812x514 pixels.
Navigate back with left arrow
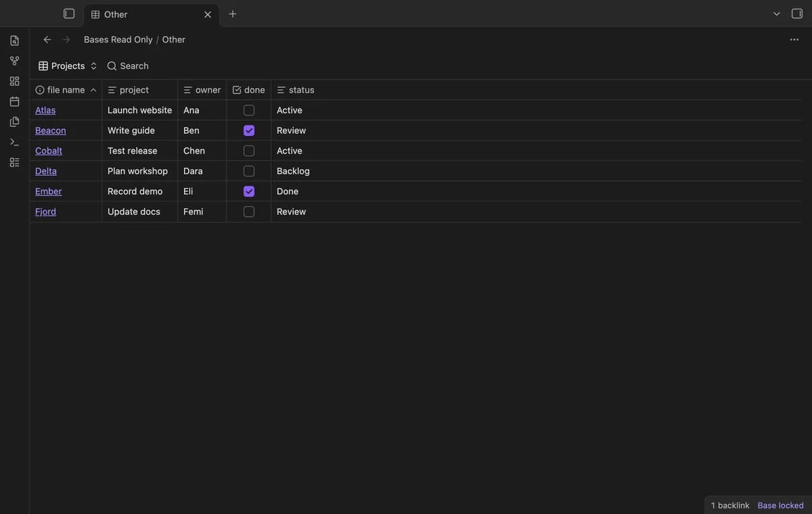point(47,39)
